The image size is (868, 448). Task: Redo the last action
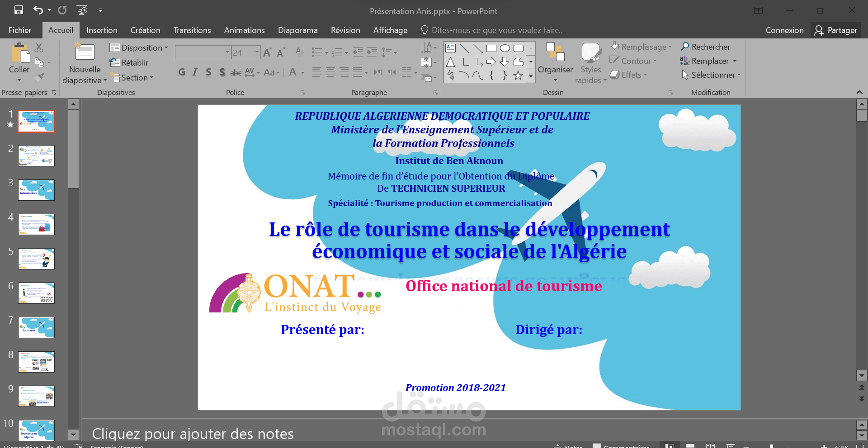tap(62, 10)
